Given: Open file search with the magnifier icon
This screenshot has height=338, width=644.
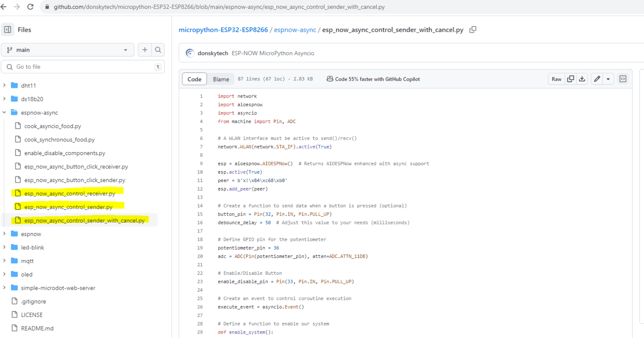Looking at the screenshot, I should pos(158,49).
